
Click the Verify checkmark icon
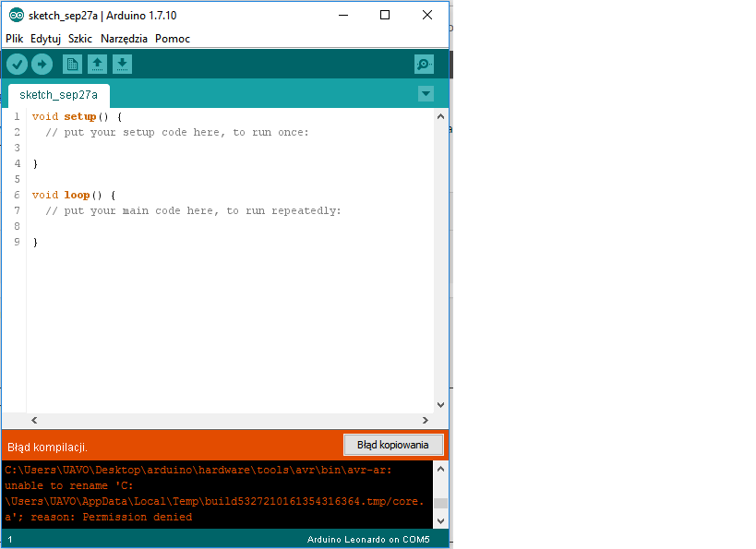(17, 64)
